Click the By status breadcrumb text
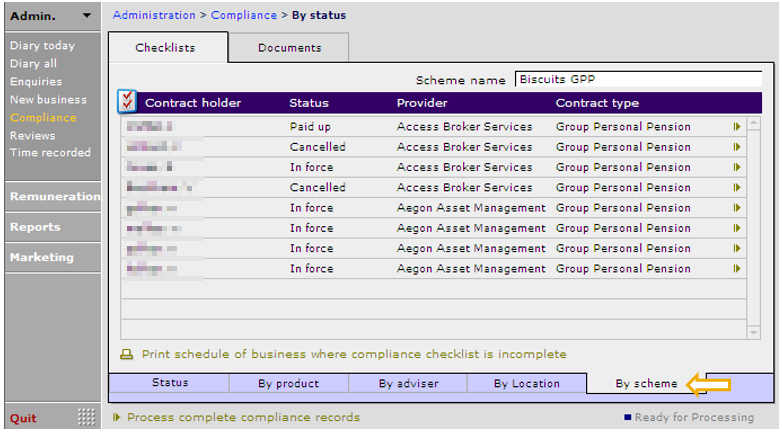Viewport: 782px width, 432px height. pyautogui.click(x=319, y=15)
